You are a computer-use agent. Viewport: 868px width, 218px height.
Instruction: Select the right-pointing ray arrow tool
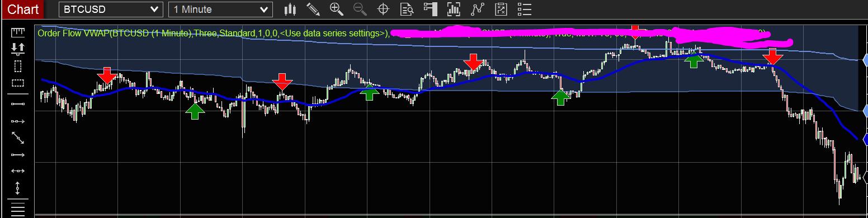pyautogui.click(x=18, y=154)
